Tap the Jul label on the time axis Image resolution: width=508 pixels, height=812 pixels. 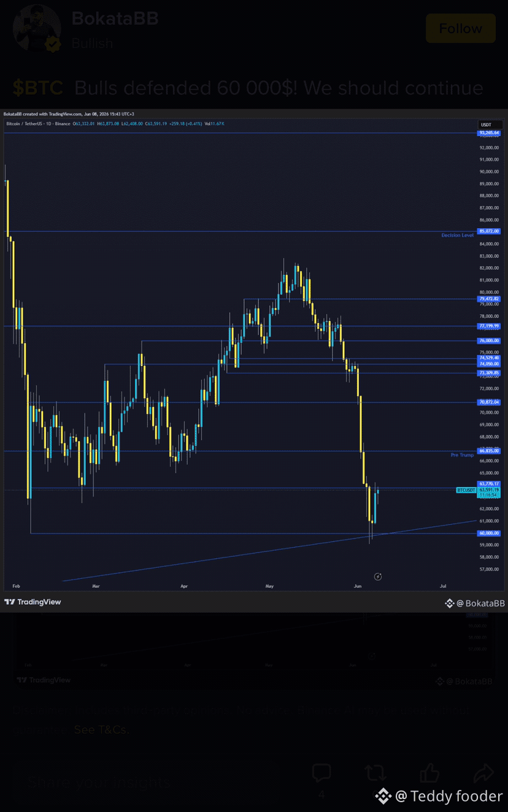click(444, 586)
